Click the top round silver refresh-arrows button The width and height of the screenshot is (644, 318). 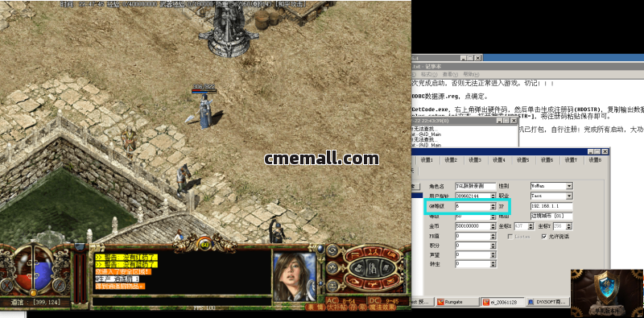(x=332, y=250)
